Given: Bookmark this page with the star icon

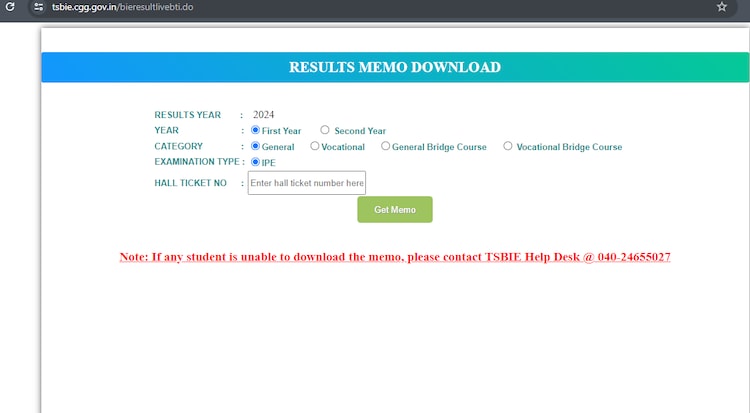Looking at the screenshot, I should click(721, 7).
